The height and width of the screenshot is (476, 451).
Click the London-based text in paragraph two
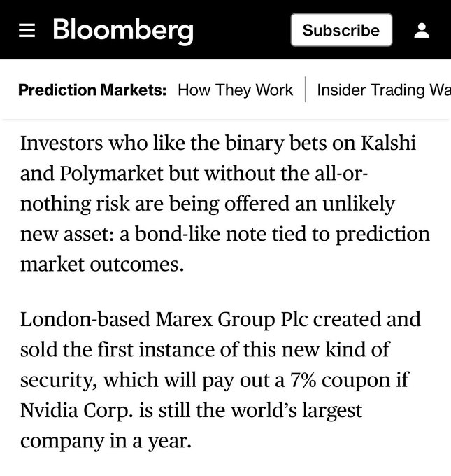(x=78, y=319)
